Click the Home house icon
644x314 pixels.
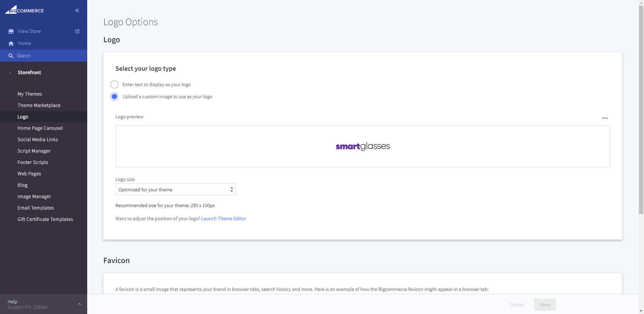(x=11, y=44)
